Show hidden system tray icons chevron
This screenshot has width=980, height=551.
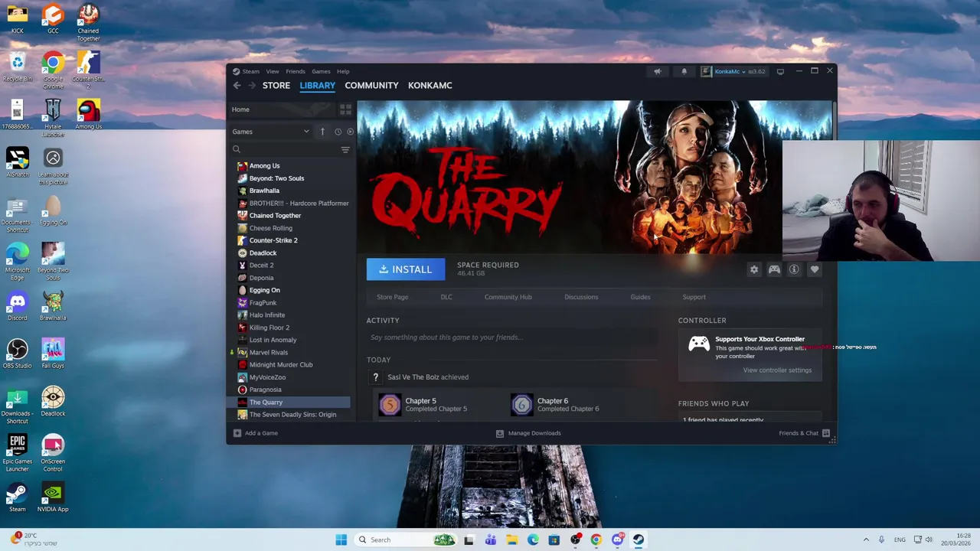tap(866, 540)
